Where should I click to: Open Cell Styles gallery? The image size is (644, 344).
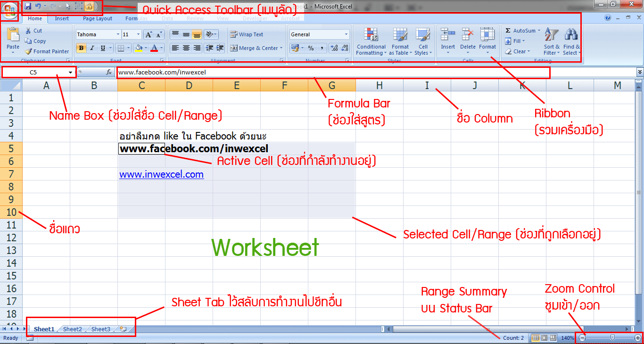point(423,41)
